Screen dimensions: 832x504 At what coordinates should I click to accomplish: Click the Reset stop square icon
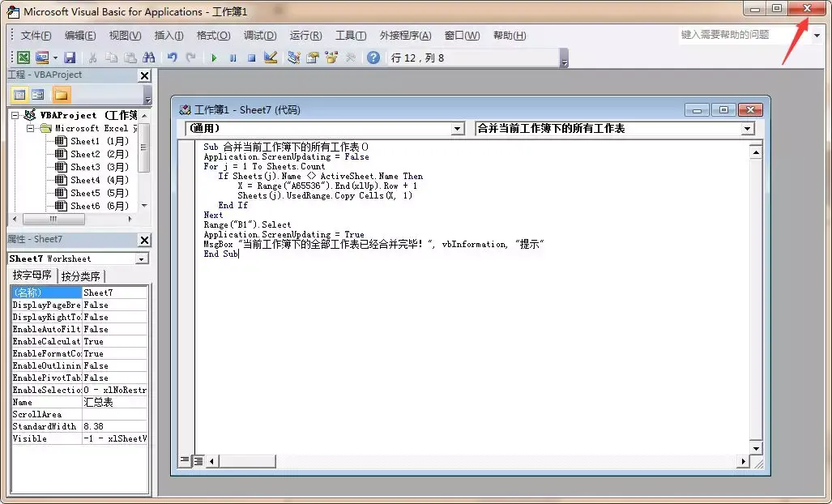point(251,58)
